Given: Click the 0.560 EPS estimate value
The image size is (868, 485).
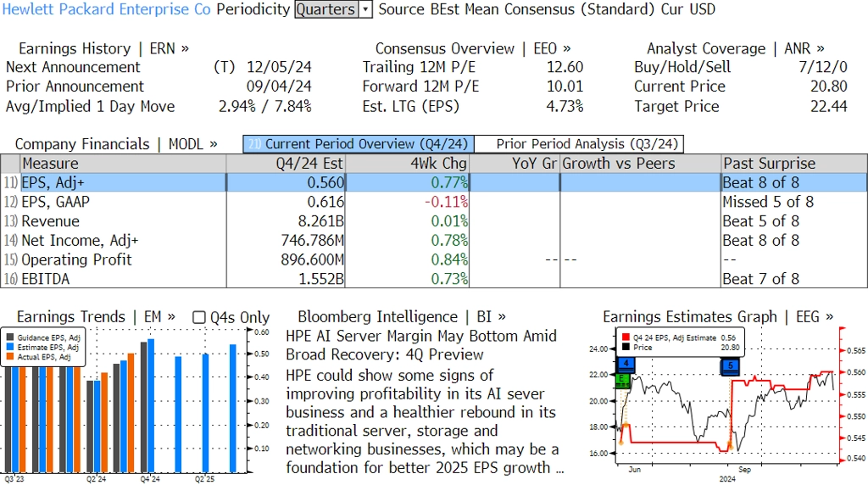Looking at the screenshot, I should click(325, 182).
